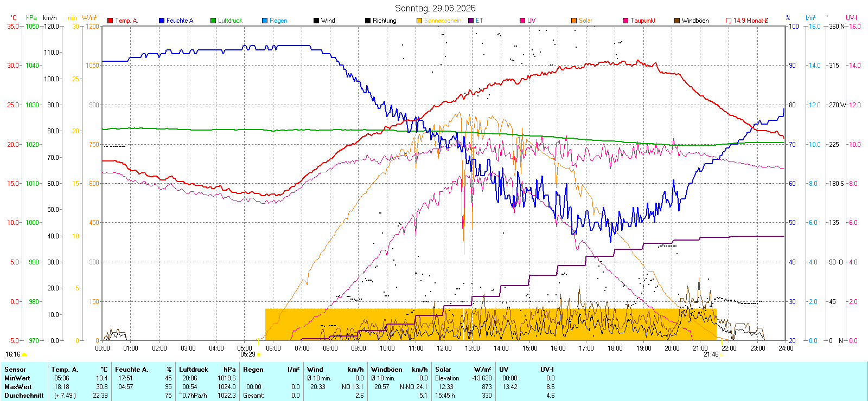Click the green Luftdruck legend square
Viewport: 868px width, 401px height.
pyautogui.click(x=213, y=21)
